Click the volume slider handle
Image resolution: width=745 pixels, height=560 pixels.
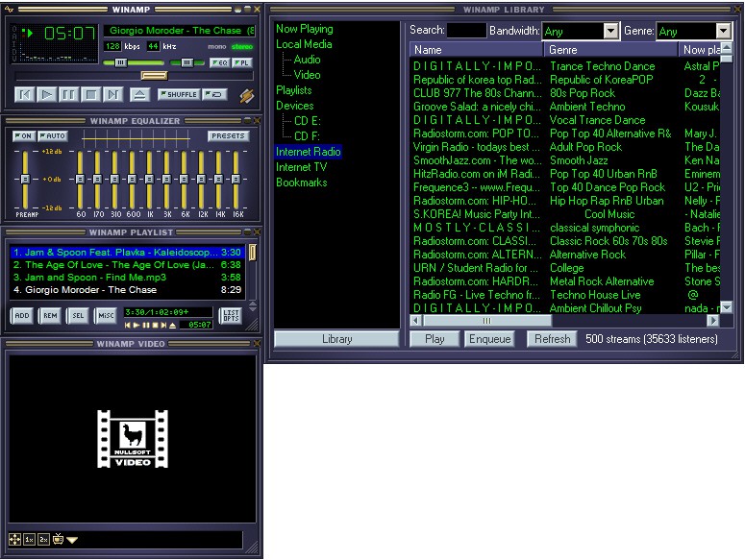click(x=120, y=62)
